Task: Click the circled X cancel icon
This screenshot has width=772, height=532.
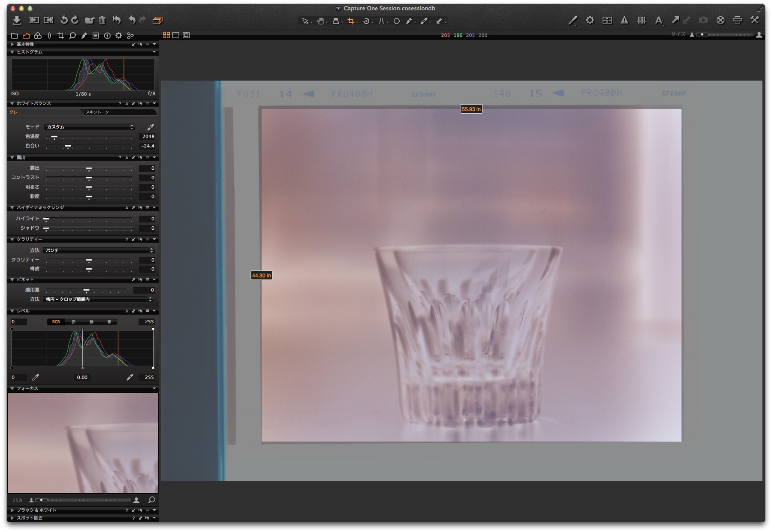Action: pyautogui.click(x=721, y=20)
